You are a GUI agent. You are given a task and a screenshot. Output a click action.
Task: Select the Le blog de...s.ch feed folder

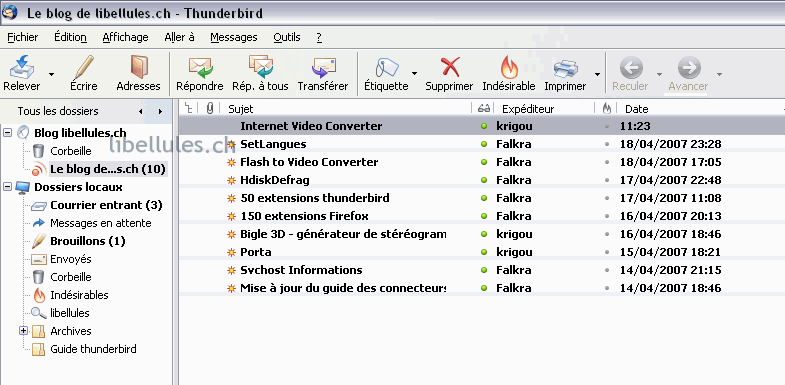click(108, 169)
